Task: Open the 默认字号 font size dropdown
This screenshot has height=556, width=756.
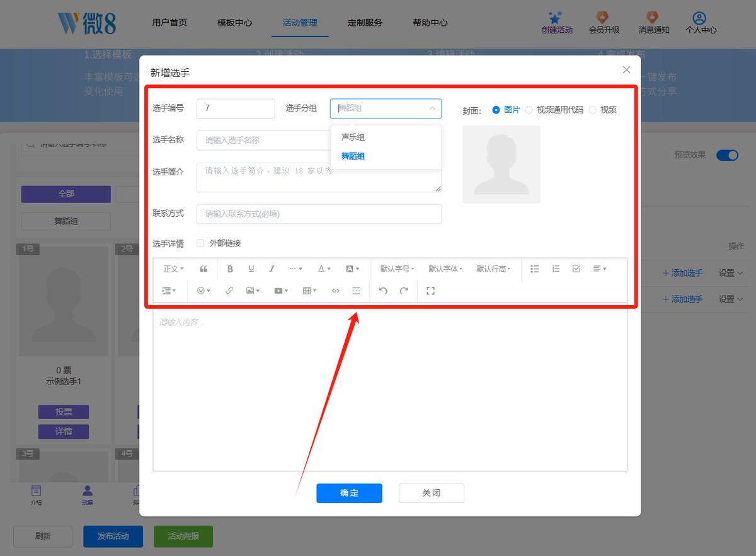Action: tap(397, 269)
